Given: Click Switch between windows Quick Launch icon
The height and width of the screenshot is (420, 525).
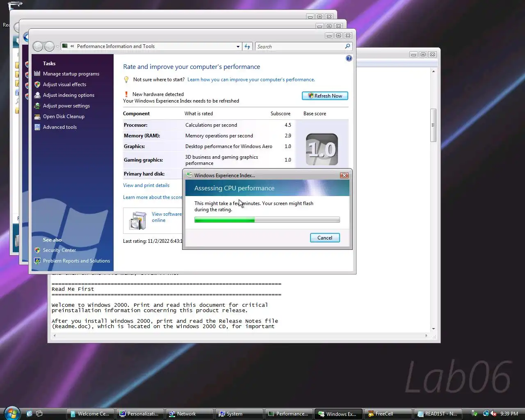Looking at the screenshot, I should point(39,414).
